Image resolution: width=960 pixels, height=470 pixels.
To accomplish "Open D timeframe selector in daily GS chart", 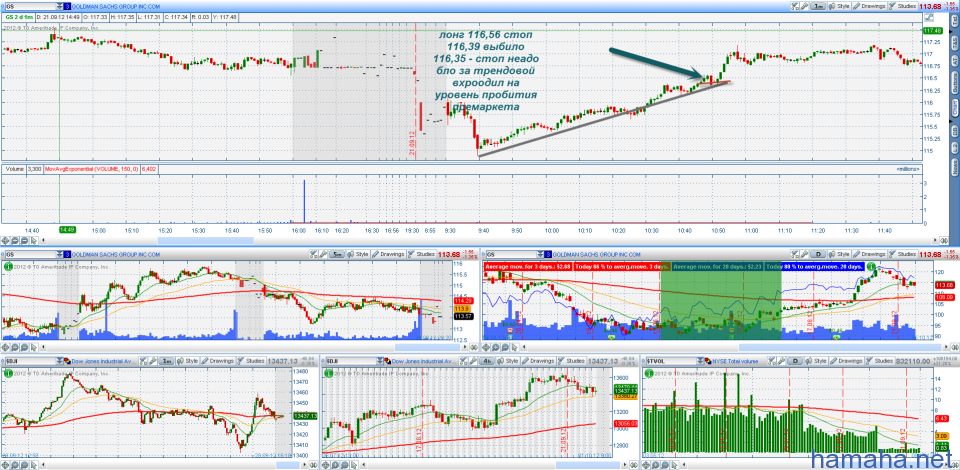I will (x=819, y=253).
